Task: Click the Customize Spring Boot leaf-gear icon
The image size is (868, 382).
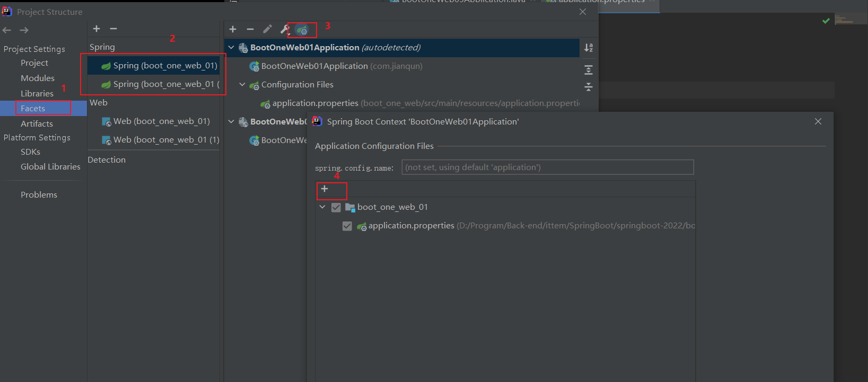Action: (302, 30)
